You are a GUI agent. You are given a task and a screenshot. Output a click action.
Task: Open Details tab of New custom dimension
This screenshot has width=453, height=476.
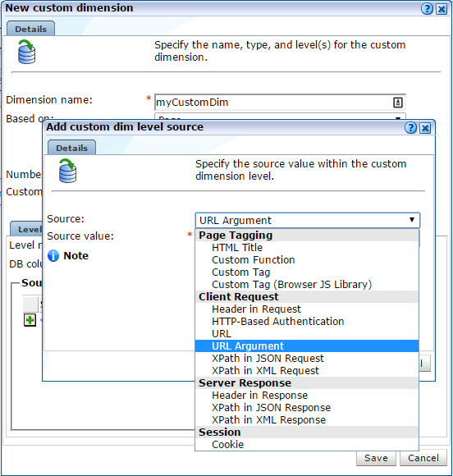tap(30, 29)
